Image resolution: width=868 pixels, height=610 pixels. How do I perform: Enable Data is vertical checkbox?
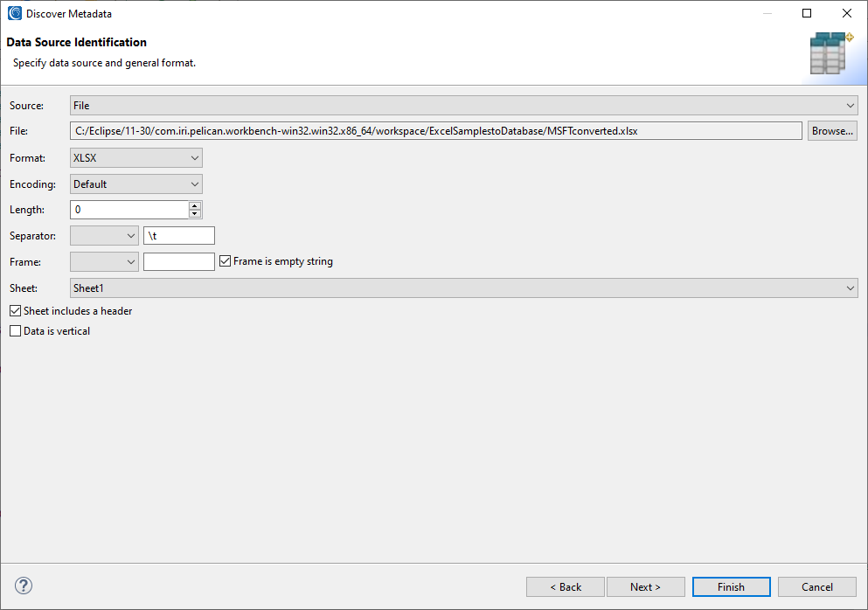pyautogui.click(x=16, y=330)
